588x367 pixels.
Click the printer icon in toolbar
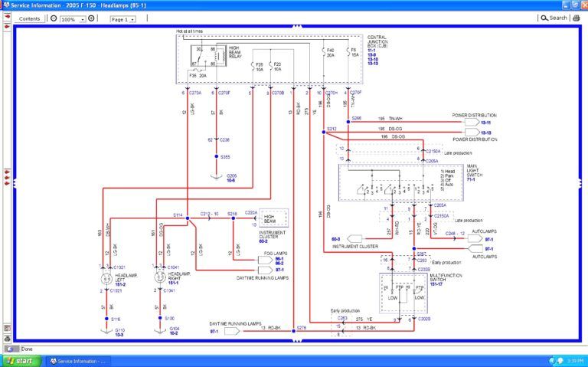click(x=576, y=18)
